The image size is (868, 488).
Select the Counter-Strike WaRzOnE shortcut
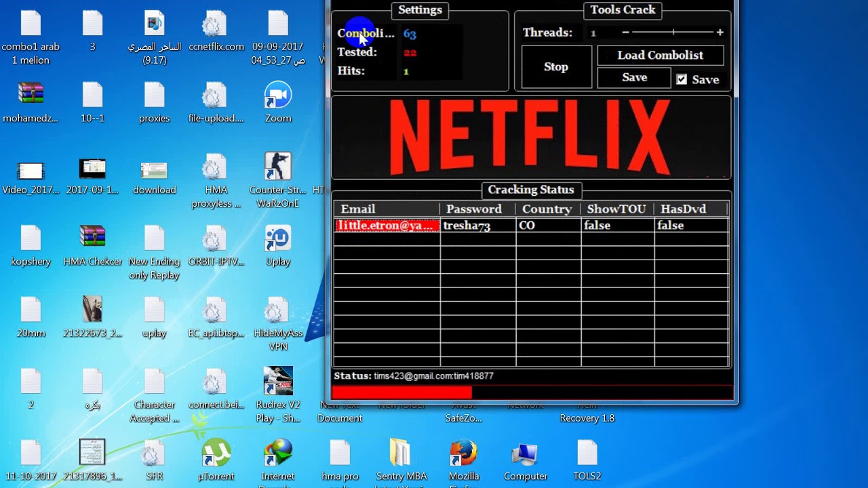pyautogui.click(x=278, y=181)
